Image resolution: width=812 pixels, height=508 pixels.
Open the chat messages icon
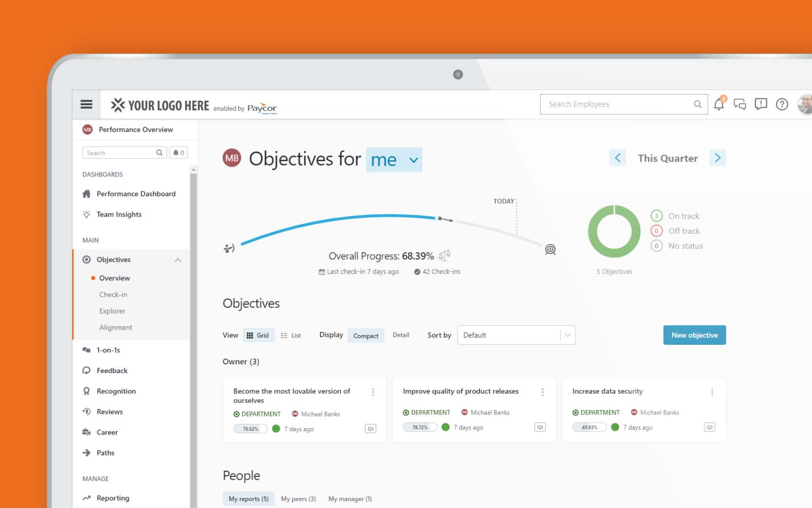coord(739,104)
